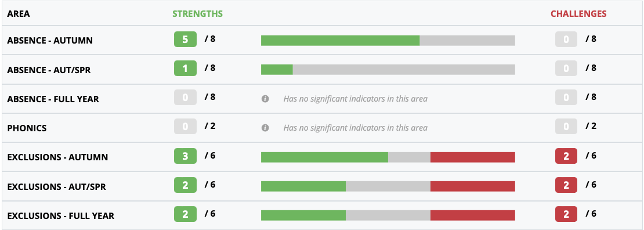This screenshot has height=230, width=644.
Task: Select red challenges badge for Exclusions Autumn
Action: pos(566,156)
